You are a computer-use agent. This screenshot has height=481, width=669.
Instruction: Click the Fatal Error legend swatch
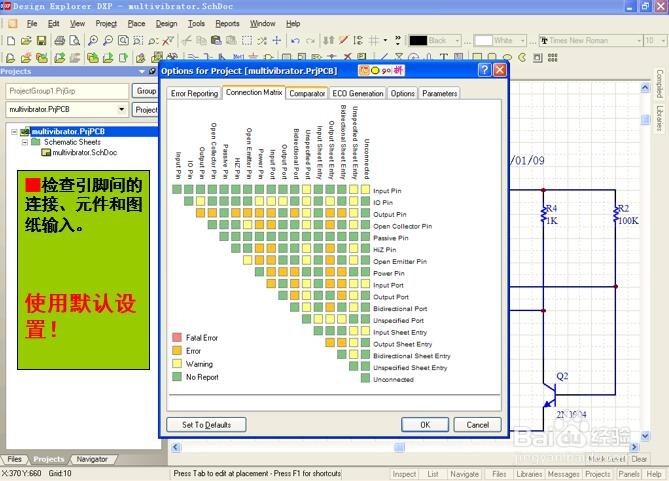(x=177, y=338)
